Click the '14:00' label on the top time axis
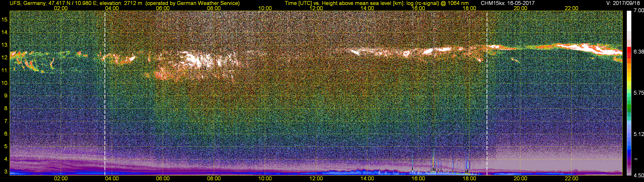The image size is (644, 182). click(367, 8)
